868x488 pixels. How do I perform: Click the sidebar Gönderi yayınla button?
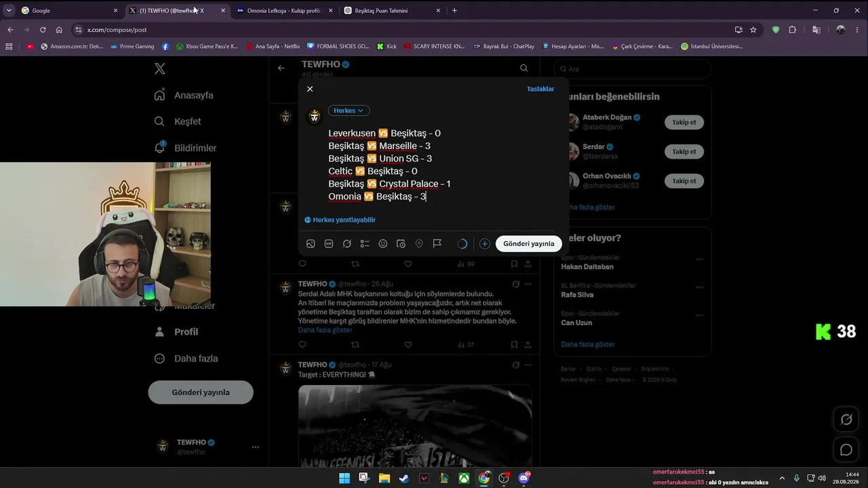point(201,392)
